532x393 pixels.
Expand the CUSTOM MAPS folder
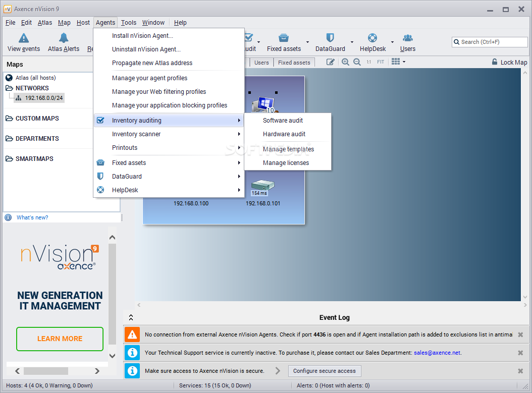coord(9,119)
